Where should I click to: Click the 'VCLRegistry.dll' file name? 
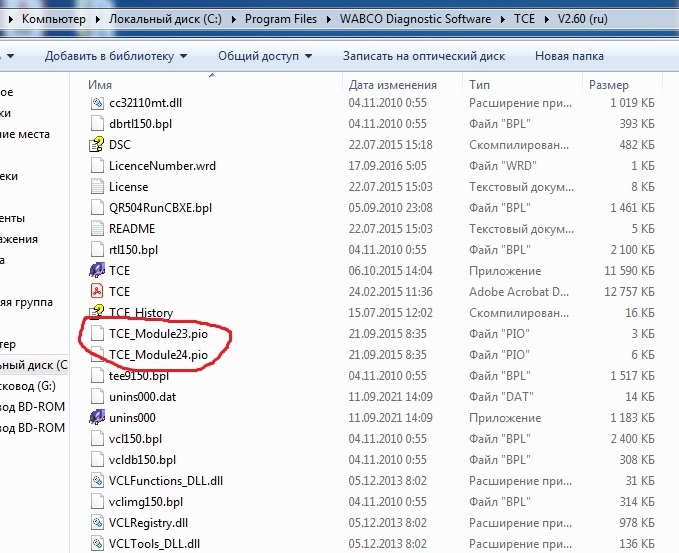click(x=149, y=523)
